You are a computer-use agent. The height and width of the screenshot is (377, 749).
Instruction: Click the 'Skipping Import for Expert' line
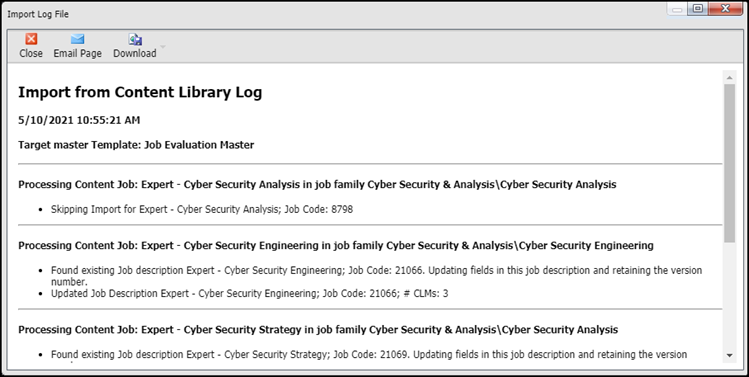[202, 209]
